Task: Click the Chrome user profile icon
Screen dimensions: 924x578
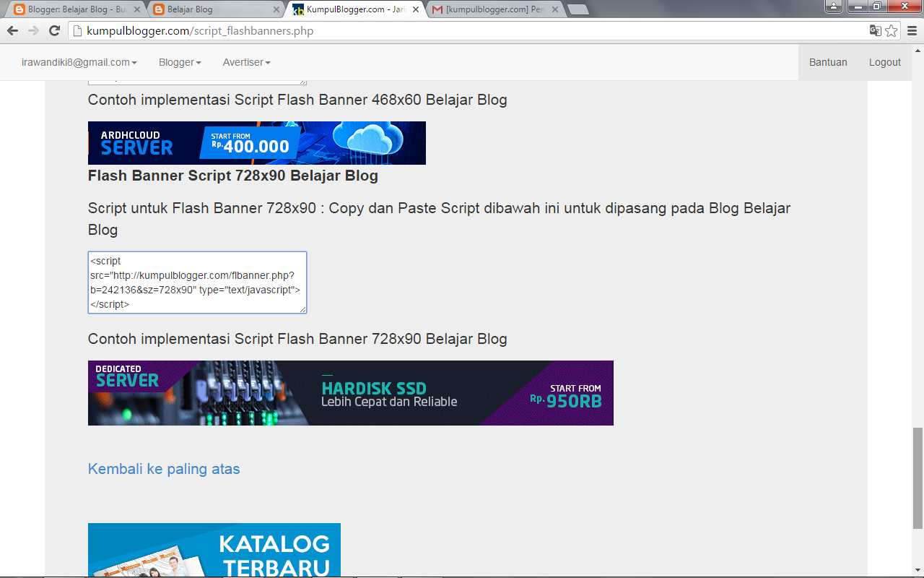Action: point(834,6)
